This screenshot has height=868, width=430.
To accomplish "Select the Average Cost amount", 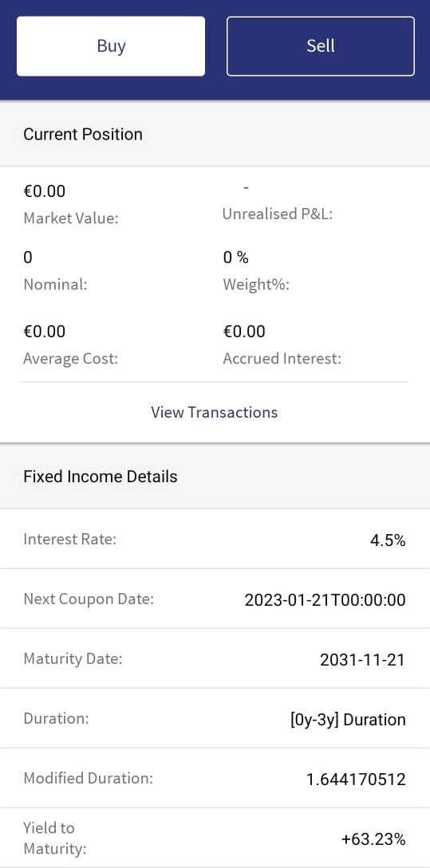I will (45, 332).
